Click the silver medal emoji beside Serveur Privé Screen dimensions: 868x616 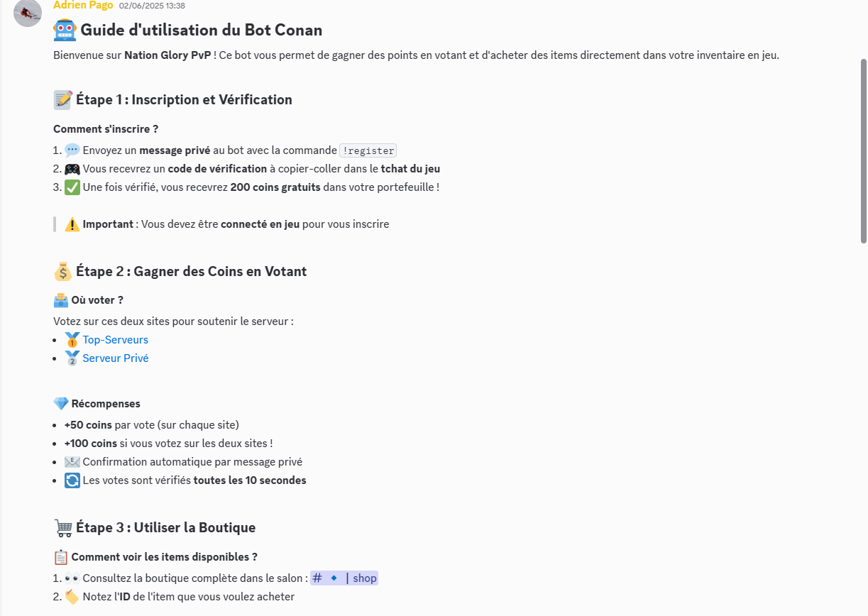(x=72, y=358)
